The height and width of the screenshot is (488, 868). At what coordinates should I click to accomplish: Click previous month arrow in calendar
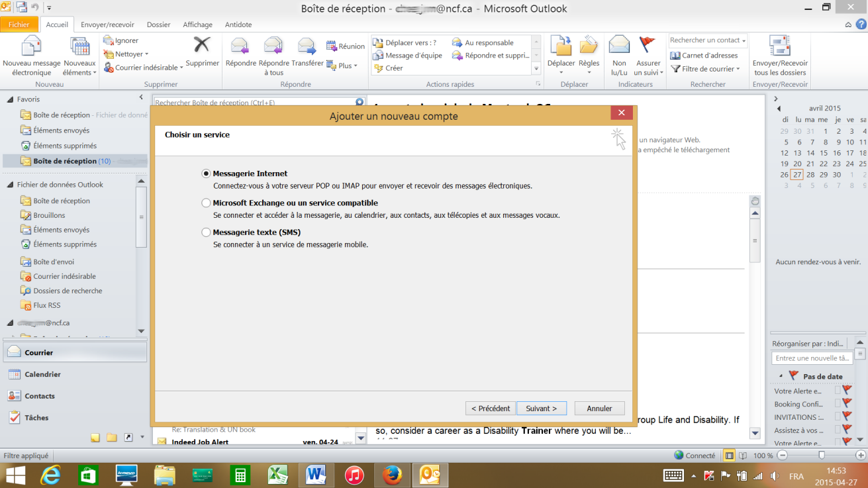point(778,109)
